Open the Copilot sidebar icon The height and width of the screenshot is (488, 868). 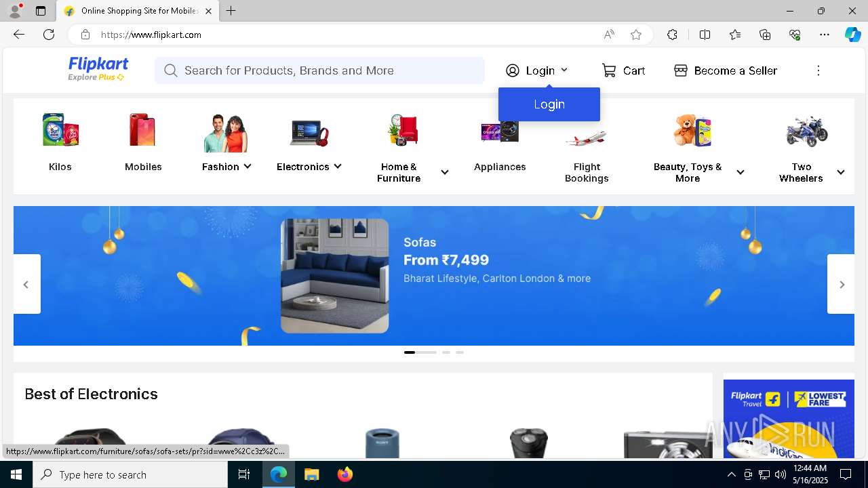852,35
